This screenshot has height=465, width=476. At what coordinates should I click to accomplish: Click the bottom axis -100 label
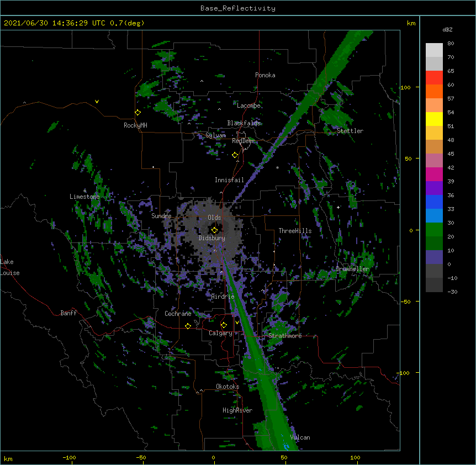point(70,457)
